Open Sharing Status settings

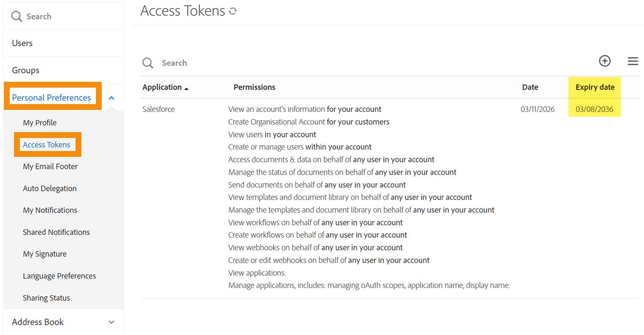(46, 298)
